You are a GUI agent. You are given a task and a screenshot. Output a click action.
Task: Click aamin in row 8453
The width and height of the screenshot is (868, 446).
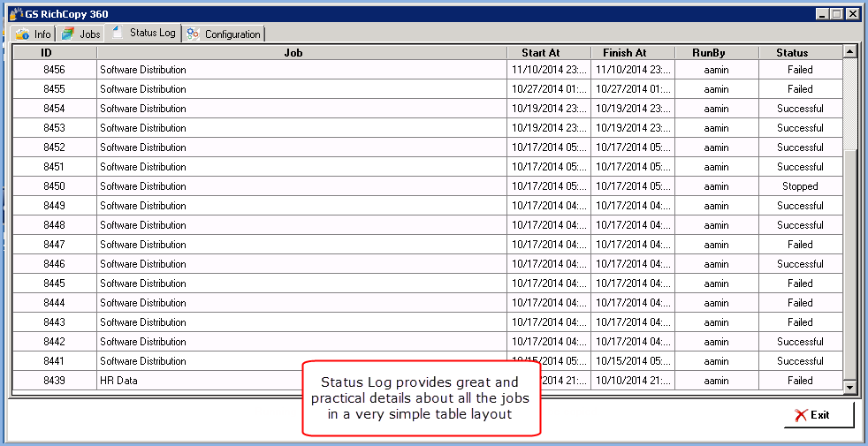point(716,128)
